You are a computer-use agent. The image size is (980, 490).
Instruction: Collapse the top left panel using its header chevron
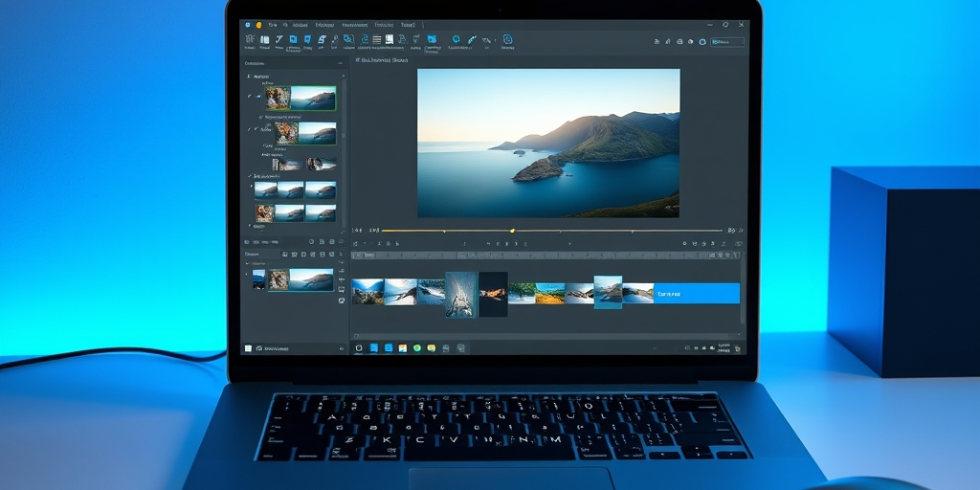340,63
